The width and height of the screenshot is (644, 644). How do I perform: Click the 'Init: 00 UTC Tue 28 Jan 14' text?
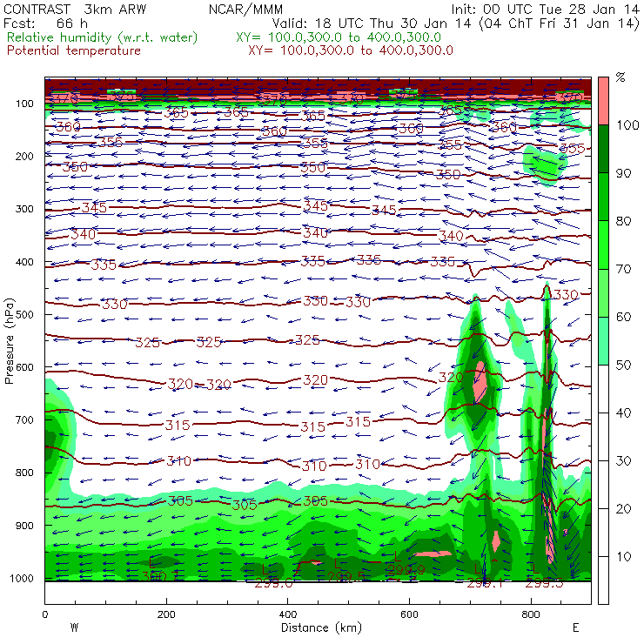[x=546, y=9]
